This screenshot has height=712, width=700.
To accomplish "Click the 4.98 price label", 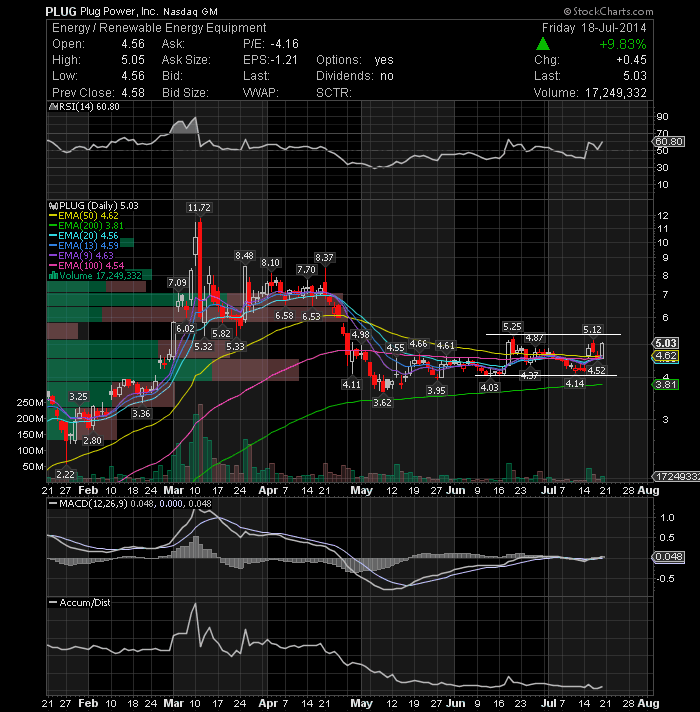I will click(x=360, y=335).
